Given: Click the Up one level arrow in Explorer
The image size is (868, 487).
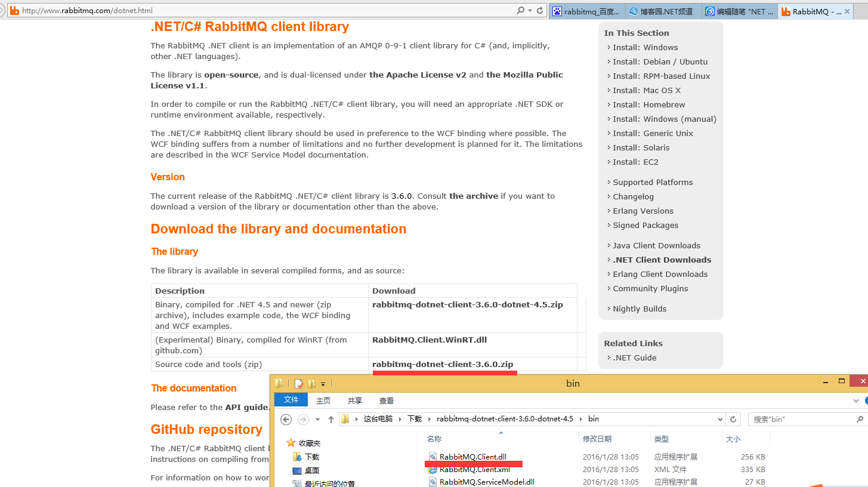Looking at the screenshot, I should click(331, 419).
